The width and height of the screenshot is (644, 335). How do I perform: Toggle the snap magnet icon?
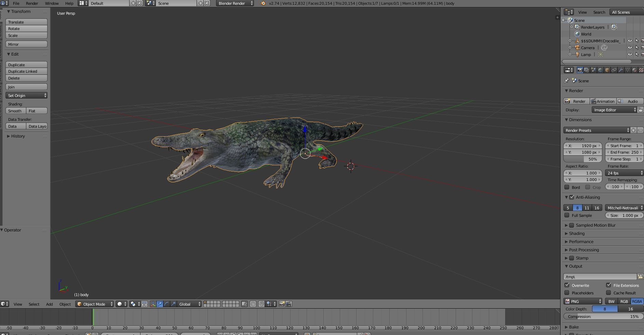coord(261,304)
